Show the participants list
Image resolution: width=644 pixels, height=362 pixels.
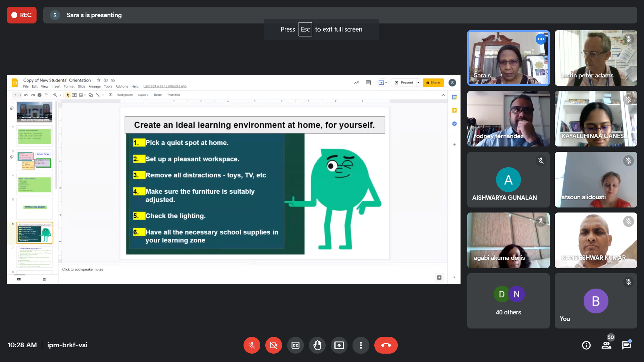tap(606, 345)
